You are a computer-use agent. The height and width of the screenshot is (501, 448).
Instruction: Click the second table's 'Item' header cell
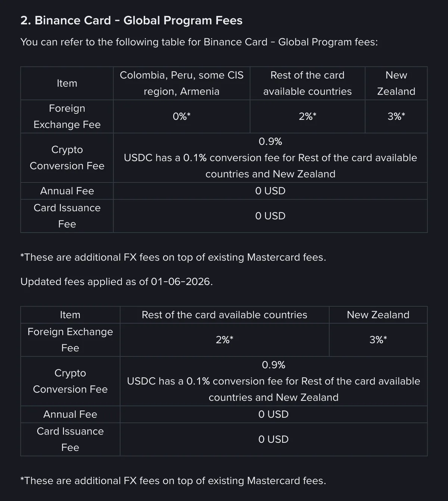coord(70,315)
